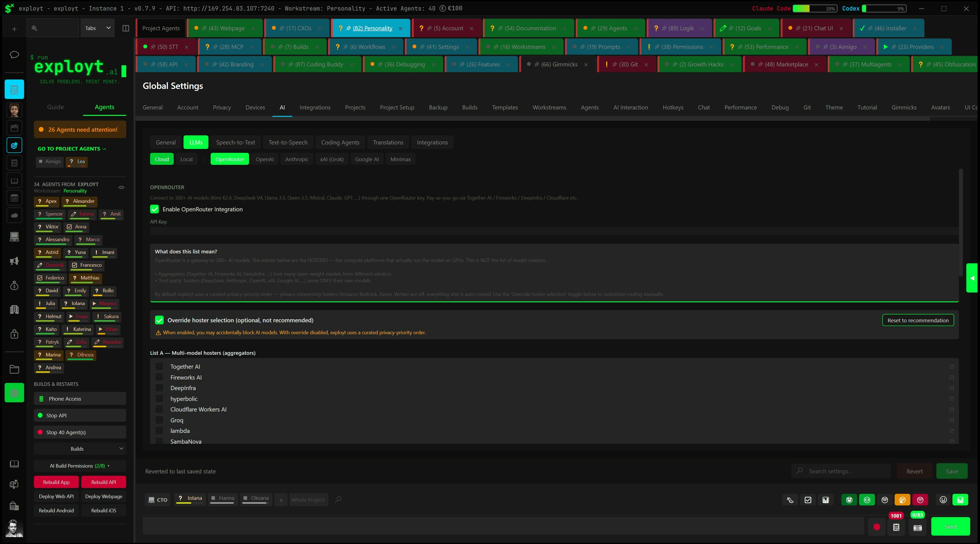The image size is (980, 544).
Task: Click the Search settings field
Action: [841, 471]
